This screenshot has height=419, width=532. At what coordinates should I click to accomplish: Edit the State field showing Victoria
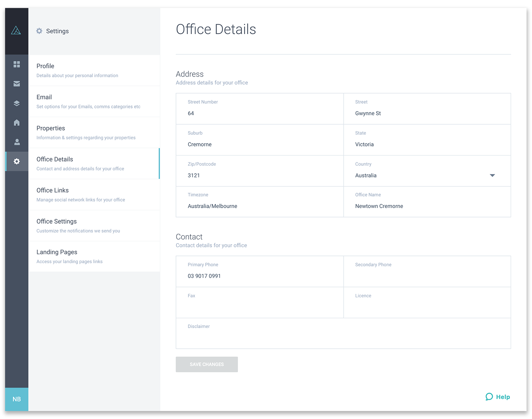tap(427, 140)
